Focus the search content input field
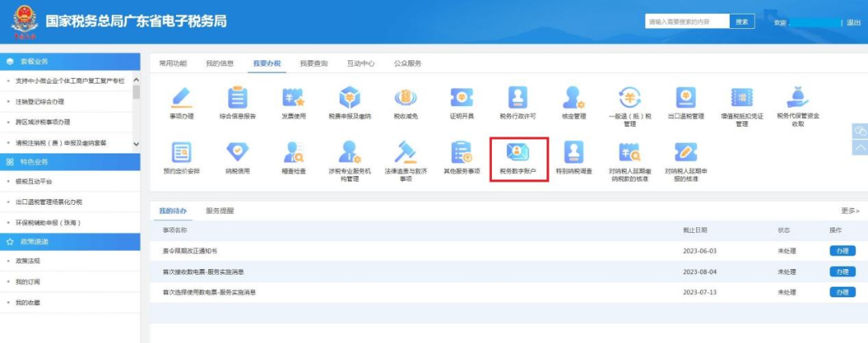The width and height of the screenshot is (868, 343). point(687,22)
